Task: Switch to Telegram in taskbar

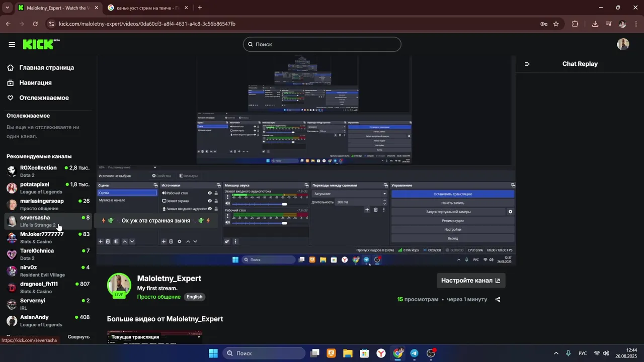Action: tap(414, 353)
